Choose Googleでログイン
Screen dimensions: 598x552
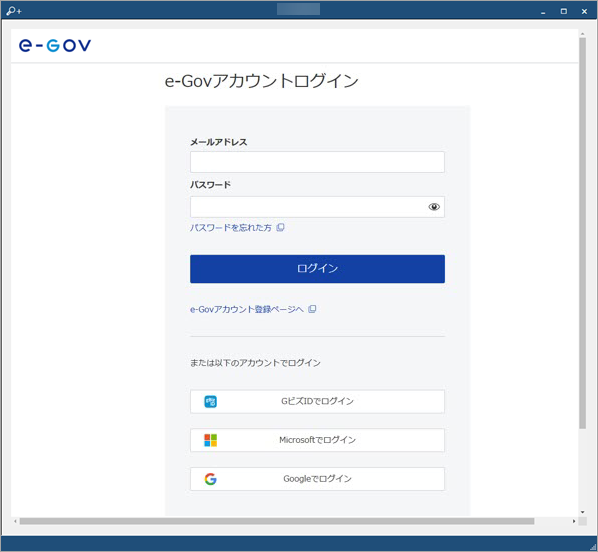[x=317, y=479]
